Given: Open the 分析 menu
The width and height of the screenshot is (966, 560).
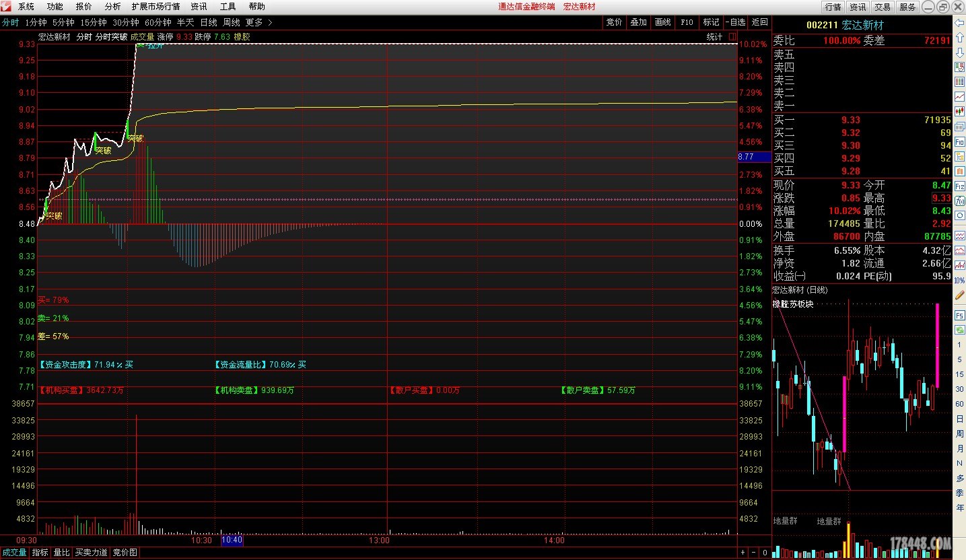Looking at the screenshot, I should tap(112, 7).
